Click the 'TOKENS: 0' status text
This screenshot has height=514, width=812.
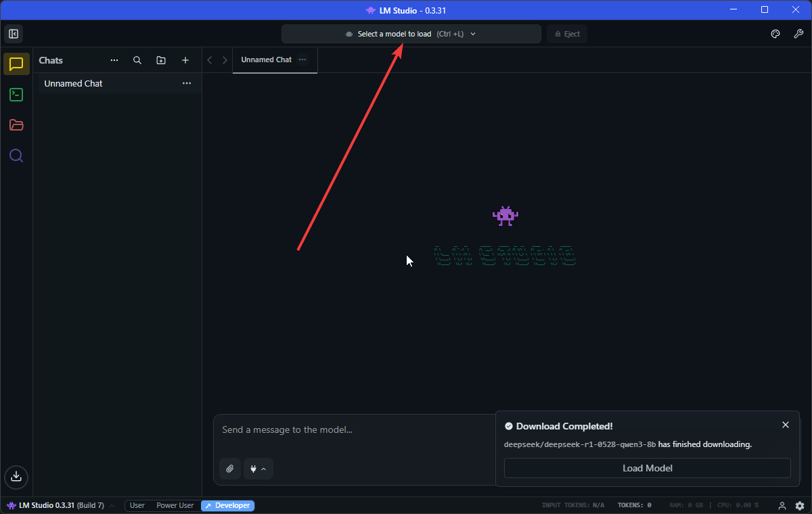point(634,506)
